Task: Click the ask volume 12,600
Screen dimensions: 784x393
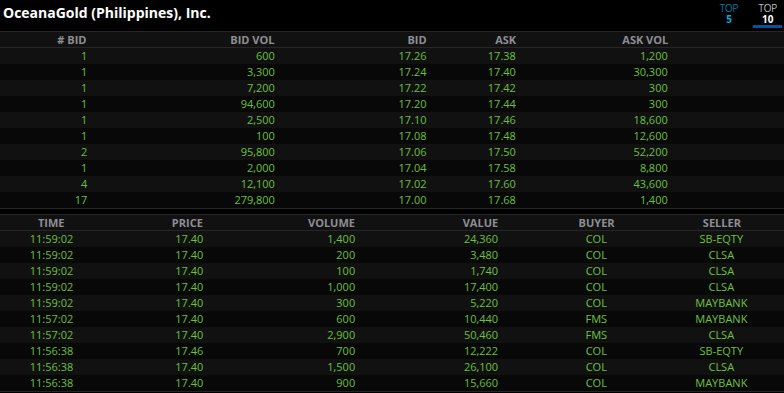Action: (650, 136)
